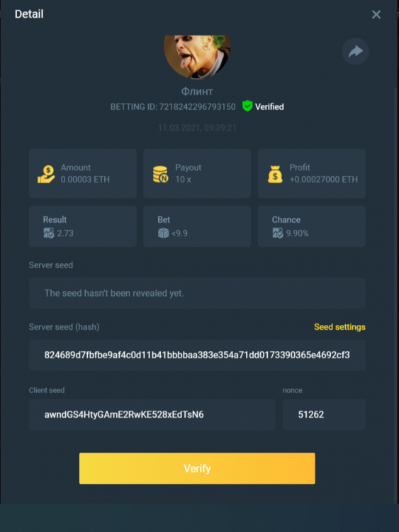Screen dimensions: 399x532
Task: Click the nonce field showing 51262
Action: [324, 415]
